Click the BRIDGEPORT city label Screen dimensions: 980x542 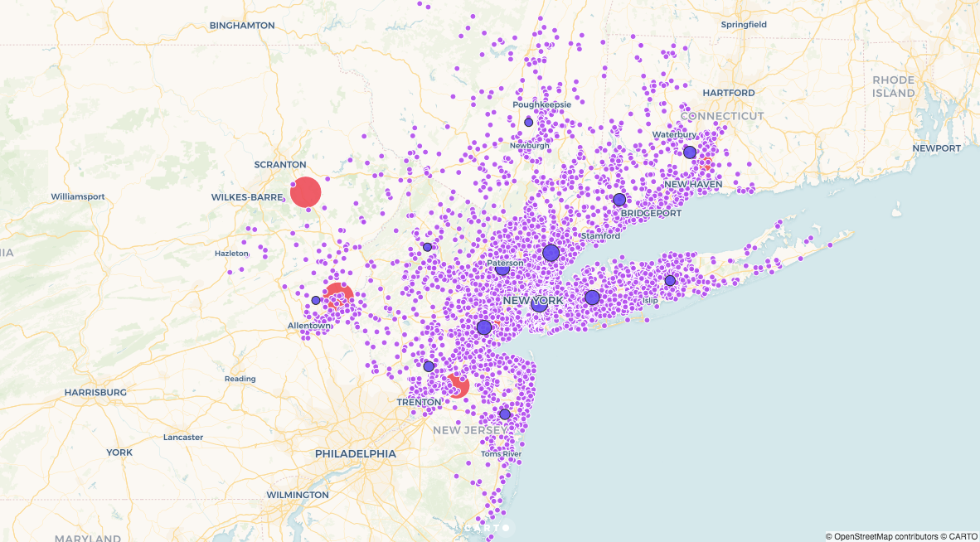pos(651,214)
